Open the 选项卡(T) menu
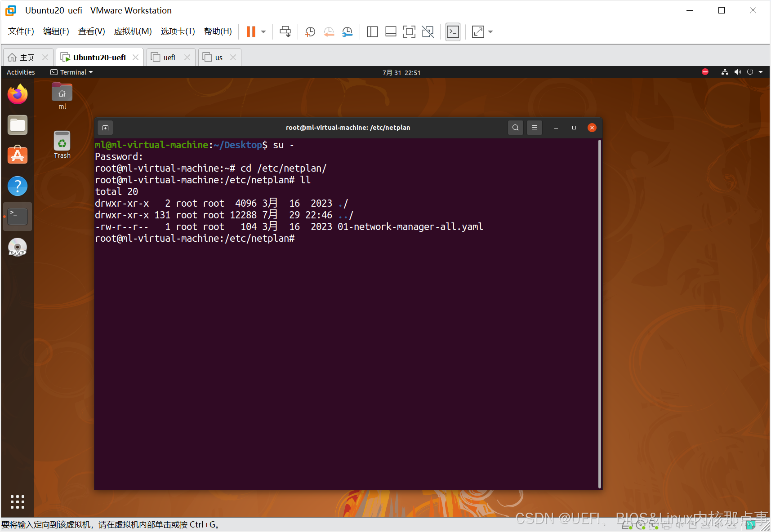Viewport: 771px width, 532px height. click(178, 31)
